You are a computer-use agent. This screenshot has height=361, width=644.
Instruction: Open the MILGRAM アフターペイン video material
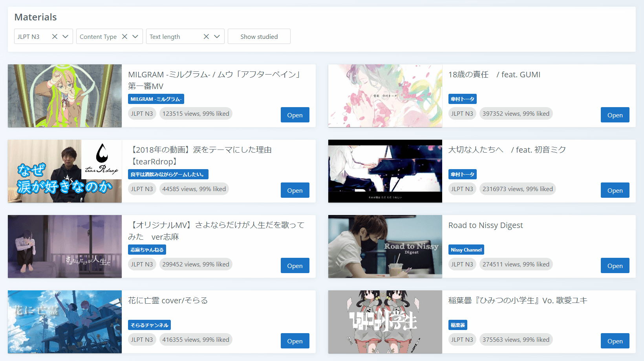[x=295, y=115]
